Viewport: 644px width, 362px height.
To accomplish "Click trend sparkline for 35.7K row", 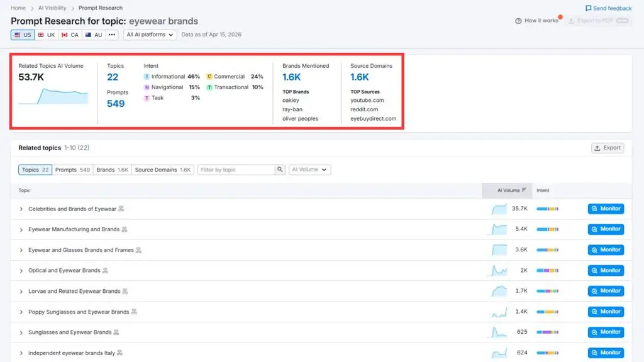I will click(499, 209).
